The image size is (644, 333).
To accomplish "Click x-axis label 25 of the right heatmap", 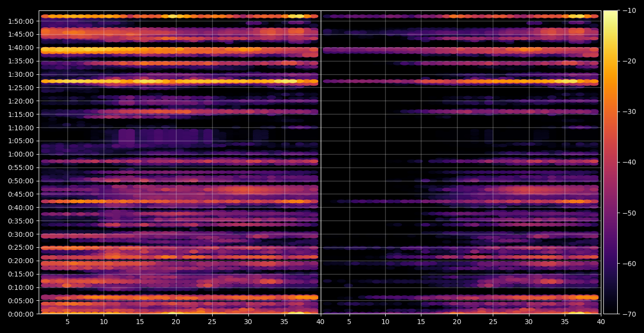I will (493, 322).
